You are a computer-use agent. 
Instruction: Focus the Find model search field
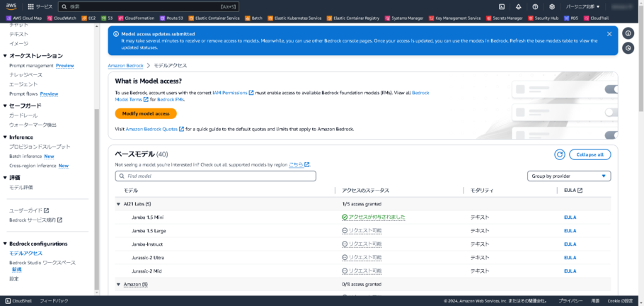(x=216, y=176)
